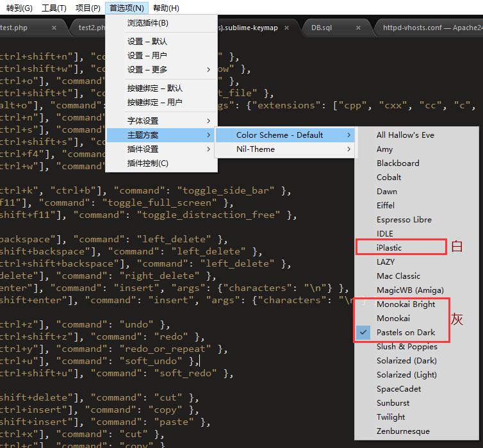
Task: Open the 工具(T) menu
Action: pos(54,8)
